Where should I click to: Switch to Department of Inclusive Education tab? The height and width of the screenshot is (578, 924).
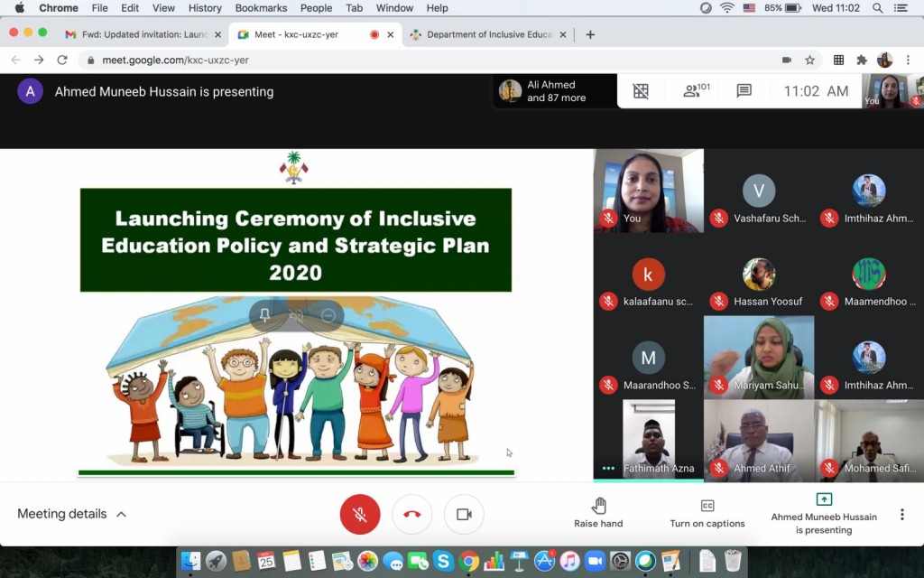click(x=488, y=34)
